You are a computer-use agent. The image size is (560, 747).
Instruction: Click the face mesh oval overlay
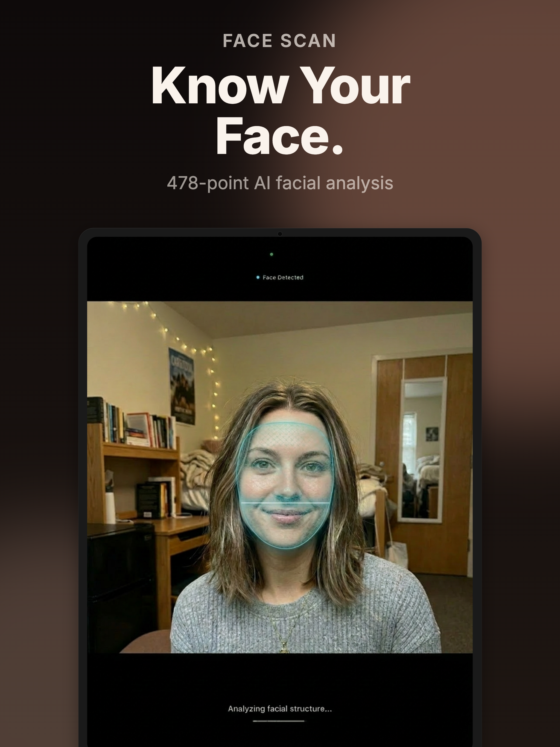(x=285, y=486)
